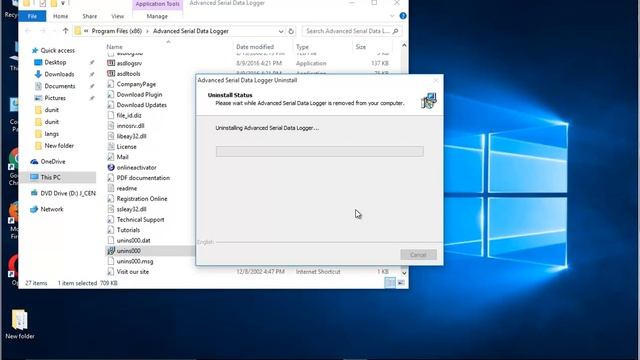This screenshot has width=640, height=360.
Task: Go up one folder with the Up arrow
Action: (65, 31)
